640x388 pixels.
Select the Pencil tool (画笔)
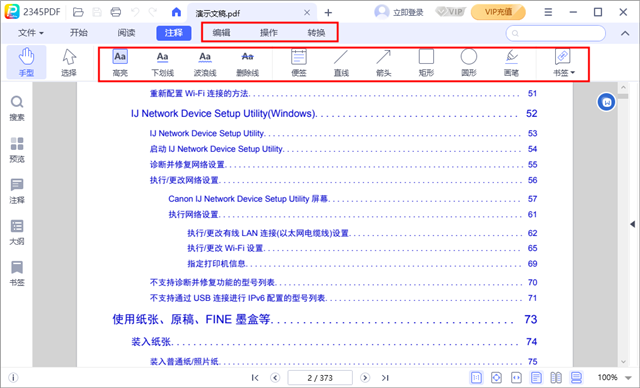pyautogui.click(x=511, y=63)
